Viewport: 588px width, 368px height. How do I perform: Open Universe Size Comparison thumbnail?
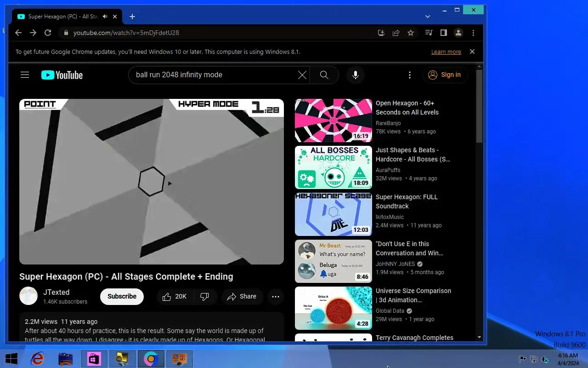[x=334, y=308]
